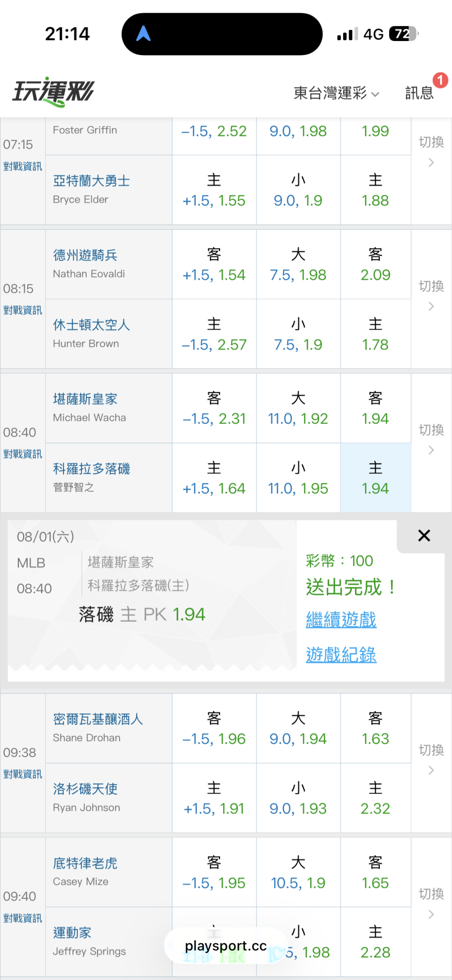Click the 繼續遊戲 link
452x980 pixels.
click(x=341, y=620)
